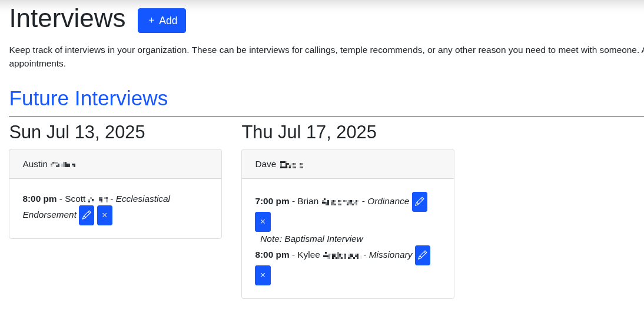Select the Note: Baptismal Interview text
This screenshot has width=644, height=316.
pos(312,239)
